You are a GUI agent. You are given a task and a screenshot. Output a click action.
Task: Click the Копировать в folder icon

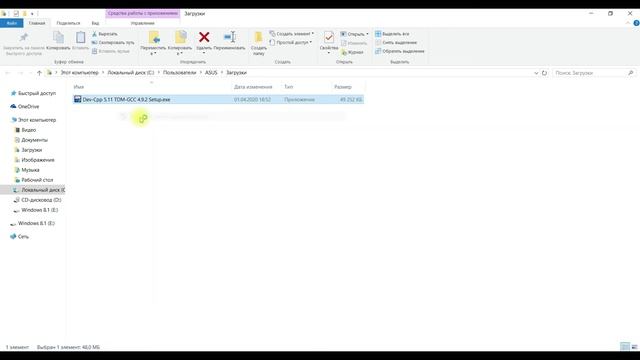(180, 37)
